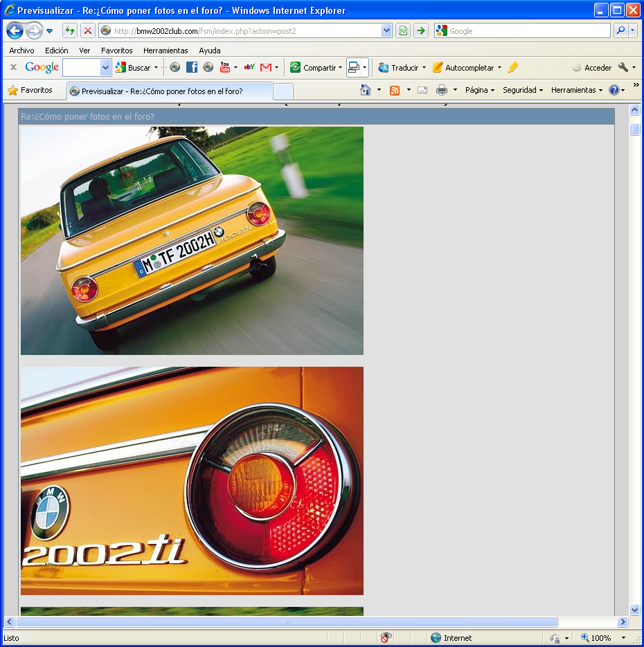Click the horizontal scrollbar thumb
Viewport: 644px width, 647px height.
tap(287, 621)
